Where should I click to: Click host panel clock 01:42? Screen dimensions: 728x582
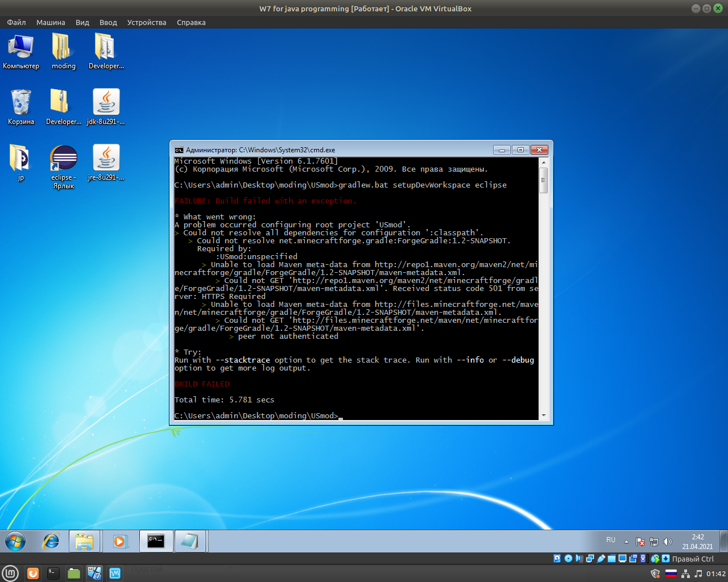[716, 573]
